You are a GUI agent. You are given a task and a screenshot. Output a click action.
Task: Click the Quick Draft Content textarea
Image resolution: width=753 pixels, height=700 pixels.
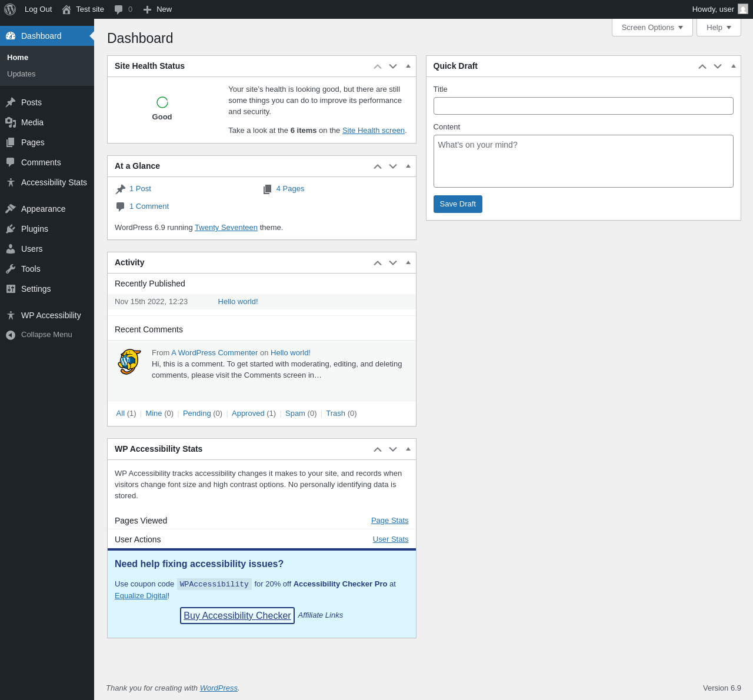pyautogui.click(x=584, y=161)
